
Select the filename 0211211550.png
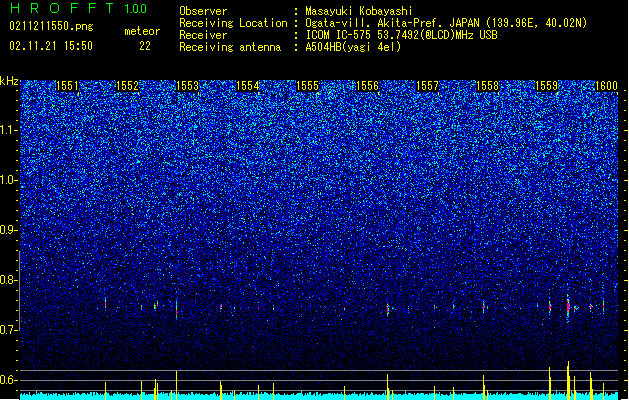coord(51,26)
